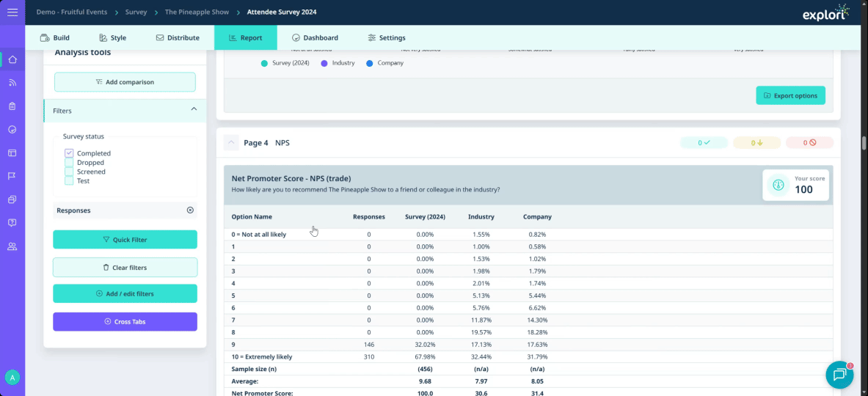The height and width of the screenshot is (396, 868).
Task: Enable the Dropped survey status
Action: click(69, 163)
